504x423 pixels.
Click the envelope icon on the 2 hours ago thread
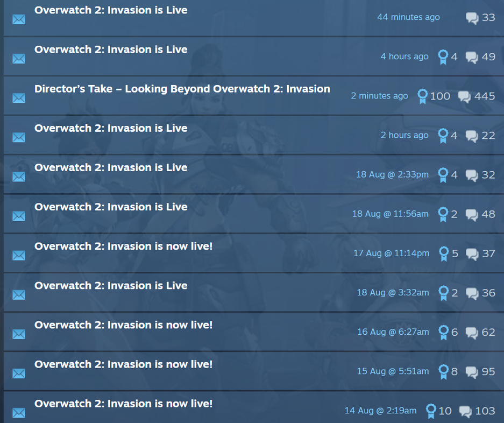(x=19, y=137)
